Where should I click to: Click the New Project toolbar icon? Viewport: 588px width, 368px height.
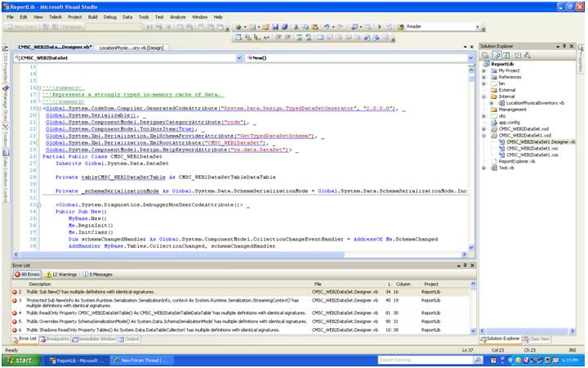[x=238, y=27]
